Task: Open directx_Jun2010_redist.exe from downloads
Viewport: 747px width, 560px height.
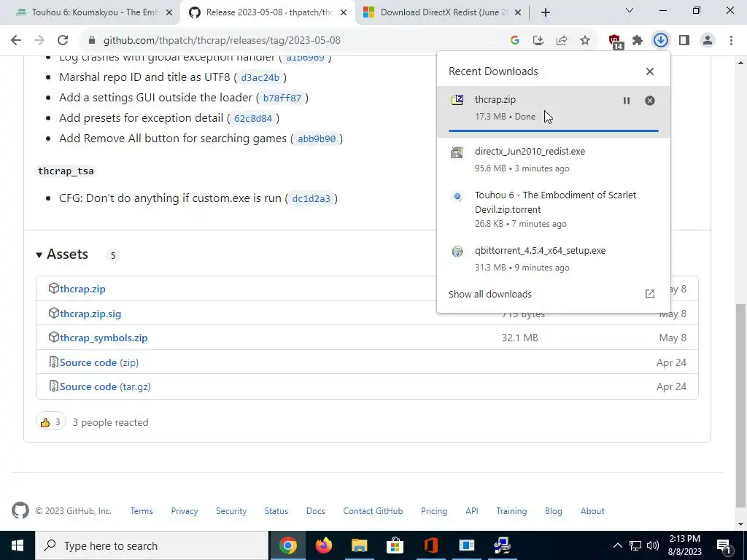Action: (x=554, y=160)
